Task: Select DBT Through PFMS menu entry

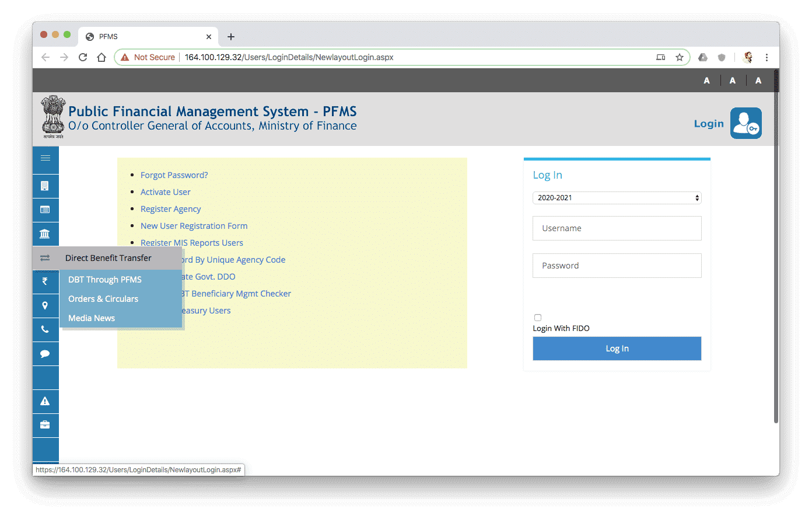Action: pos(105,279)
